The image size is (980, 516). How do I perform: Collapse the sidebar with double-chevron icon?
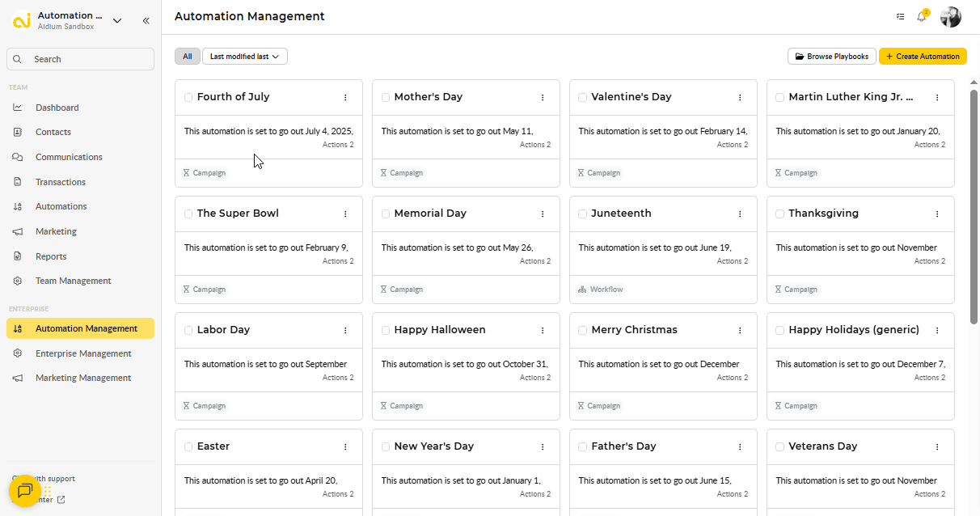tap(146, 21)
